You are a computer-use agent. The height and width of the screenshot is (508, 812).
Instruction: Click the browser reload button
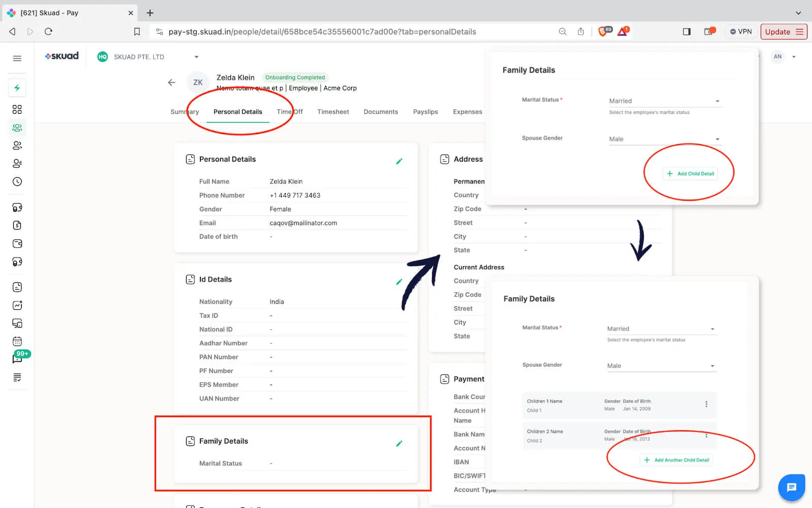[x=49, y=31]
